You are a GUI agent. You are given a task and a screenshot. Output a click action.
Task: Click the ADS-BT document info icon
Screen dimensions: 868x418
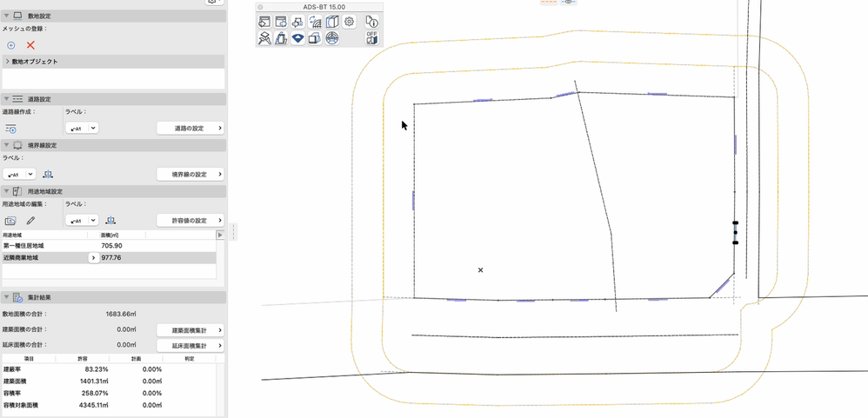click(372, 22)
